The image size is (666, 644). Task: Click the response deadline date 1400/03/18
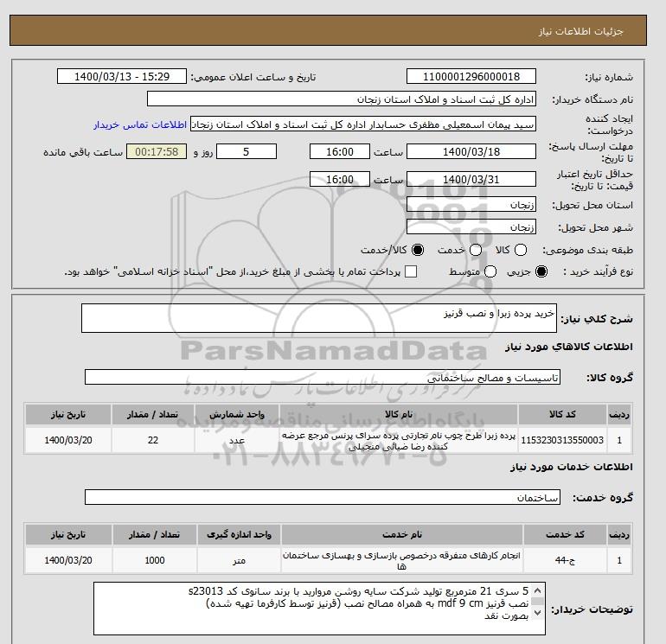471,151
